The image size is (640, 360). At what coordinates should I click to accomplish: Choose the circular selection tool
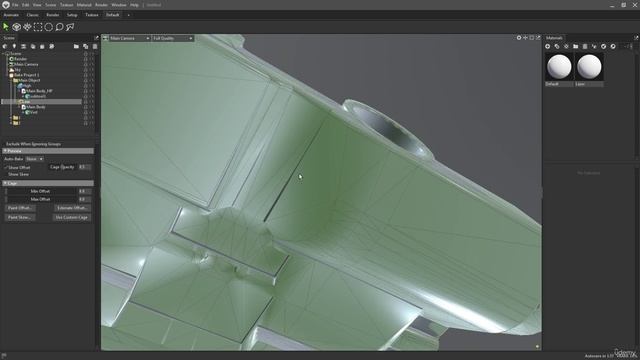point(49,27)
